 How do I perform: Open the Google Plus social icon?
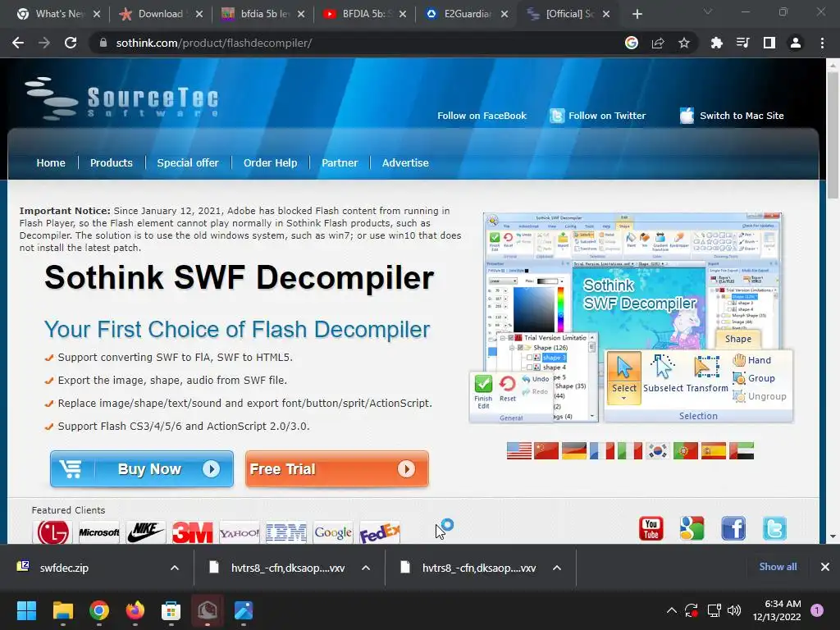[x=692, y=529]
